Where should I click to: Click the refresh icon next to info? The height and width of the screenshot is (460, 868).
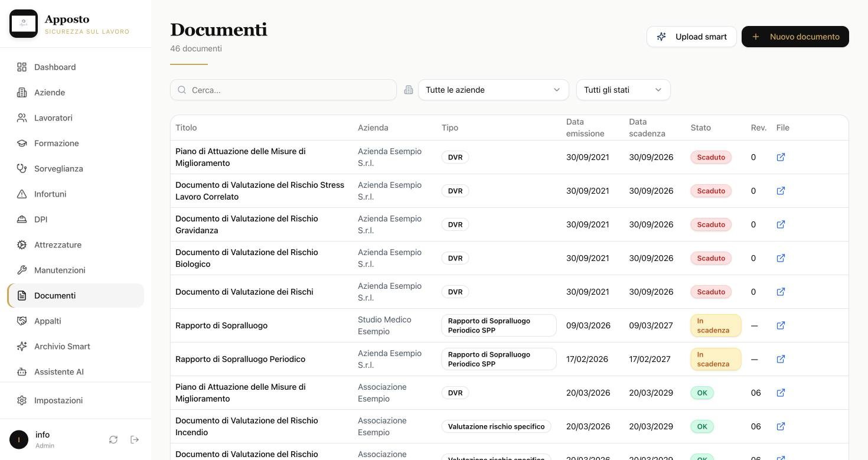pyautogui.click(x=113, y=439)
